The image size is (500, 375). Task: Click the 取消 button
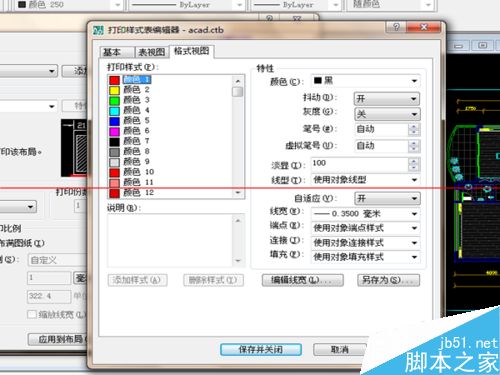click(340, 350)
